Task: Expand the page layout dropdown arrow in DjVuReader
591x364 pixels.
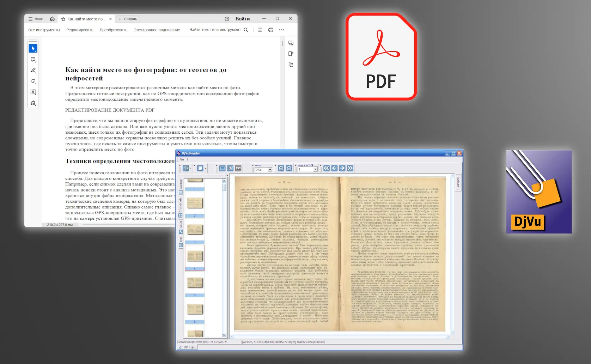Action: (205, 169)
